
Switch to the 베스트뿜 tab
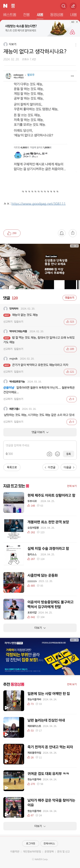coord(10,15)
